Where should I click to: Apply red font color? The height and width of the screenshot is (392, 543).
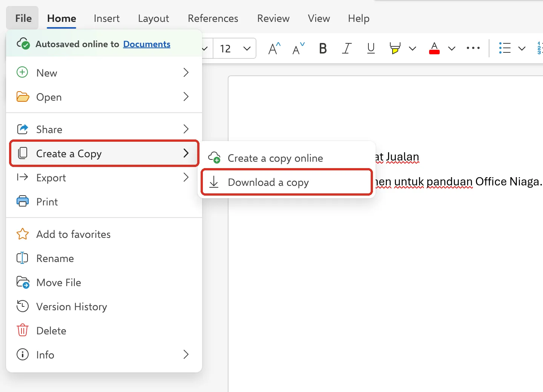coord(434,48)
